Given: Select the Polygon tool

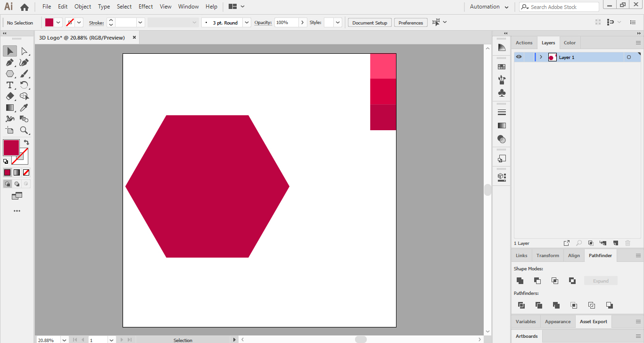Looking at the screenshot, I should click(10, 74).
